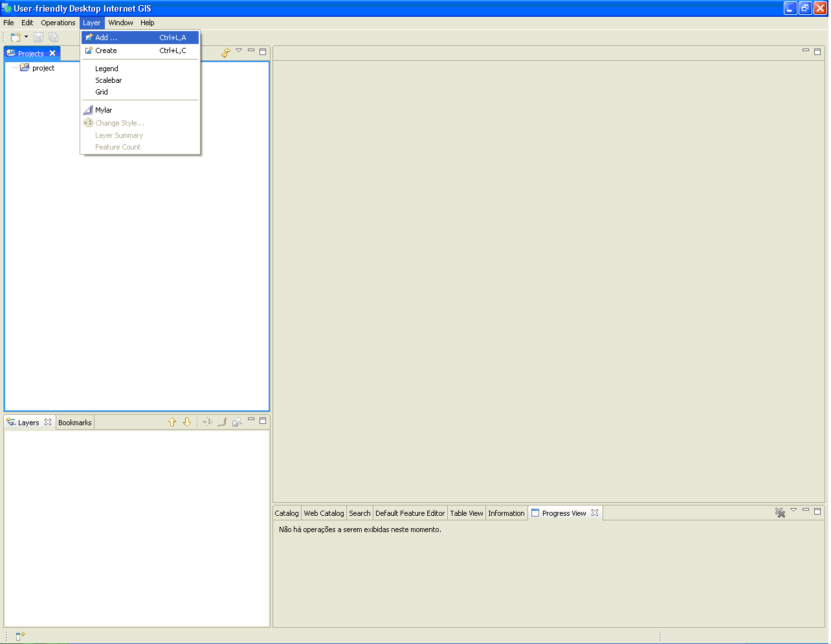Screen dimensions: 831x644
Task: Close the Layers tab
Action: point(48,422)
